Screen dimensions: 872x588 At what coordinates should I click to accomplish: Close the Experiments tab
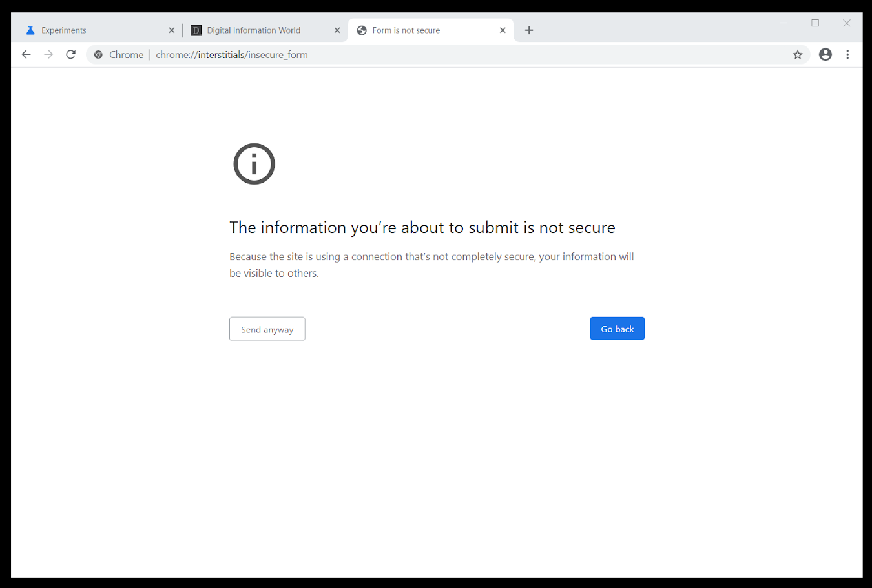tap(172, 30)
